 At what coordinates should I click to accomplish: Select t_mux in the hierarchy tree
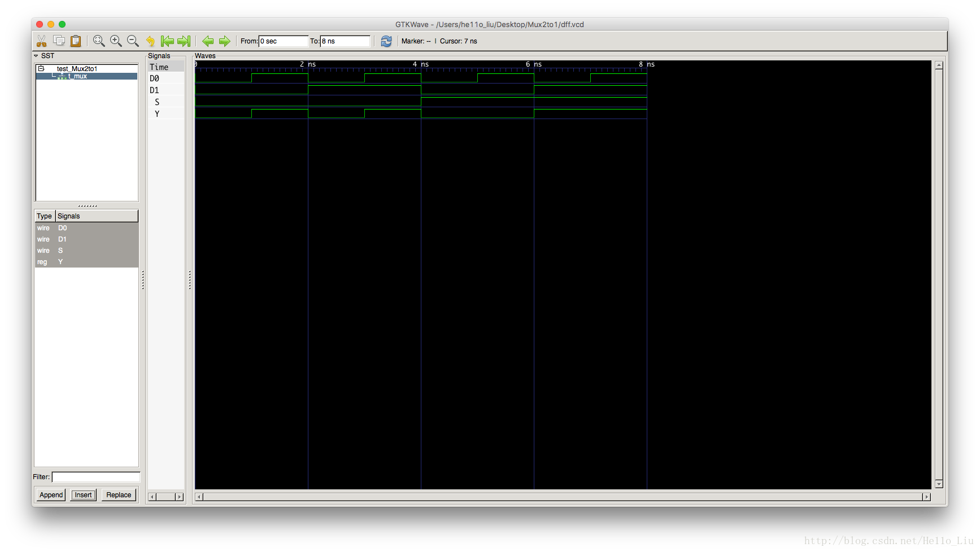77,76
